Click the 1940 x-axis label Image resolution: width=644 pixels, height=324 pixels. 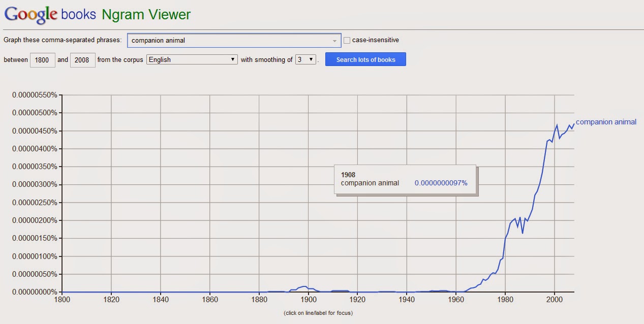(x=407, y=300)
